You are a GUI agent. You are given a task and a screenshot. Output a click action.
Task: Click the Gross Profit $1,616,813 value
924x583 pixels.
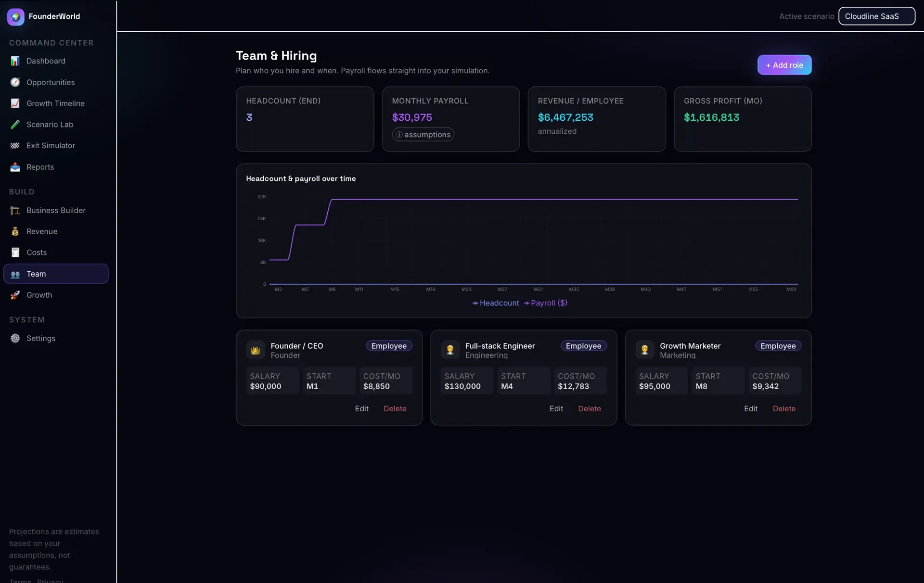pyautogui.click(x=711, y=117)
